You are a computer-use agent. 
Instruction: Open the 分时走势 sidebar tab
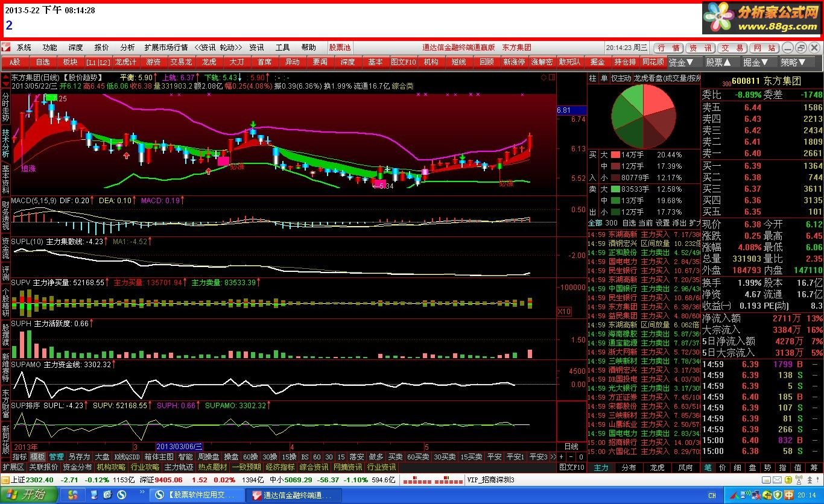pyautogui.click(x=5, y=107)
